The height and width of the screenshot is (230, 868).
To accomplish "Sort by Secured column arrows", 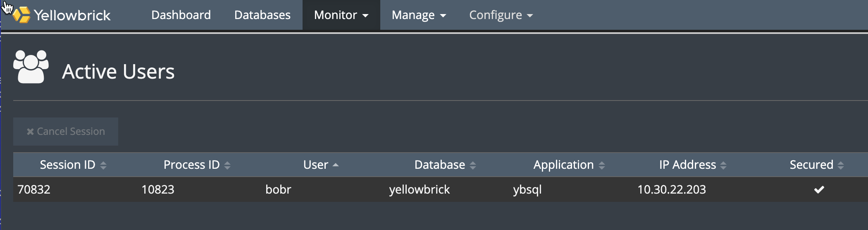I will pos(841,165).
